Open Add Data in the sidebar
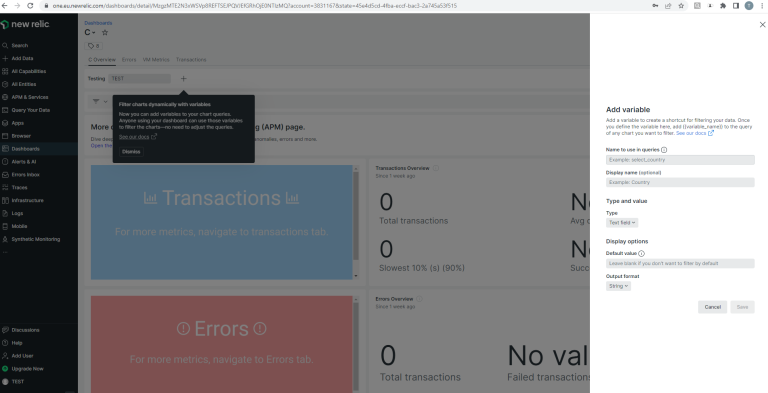Screen dimensions: 768x393 (18, 58)
